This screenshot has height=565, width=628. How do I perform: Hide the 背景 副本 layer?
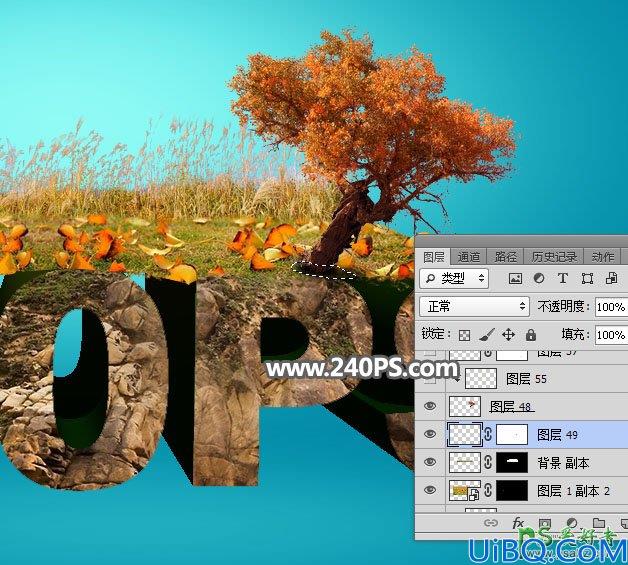[430, 462]
